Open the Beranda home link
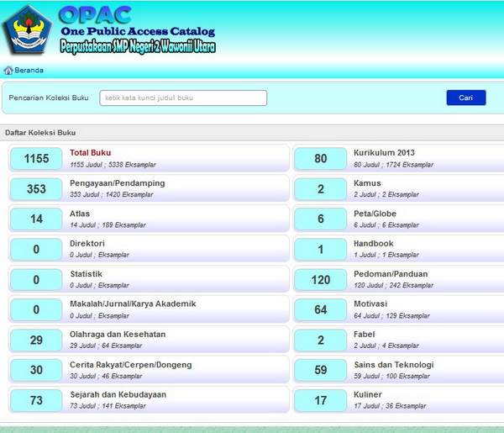 coord(29,71)
